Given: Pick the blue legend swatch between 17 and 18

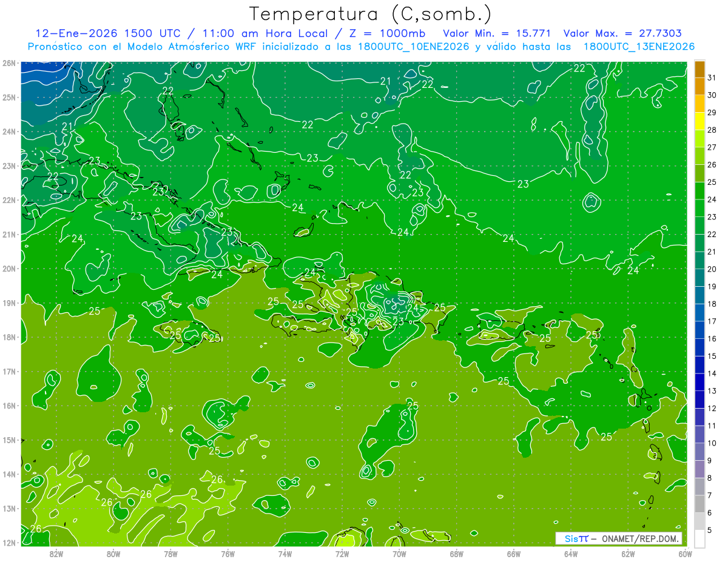Looking at the screenshot, I should click(699, 313).
